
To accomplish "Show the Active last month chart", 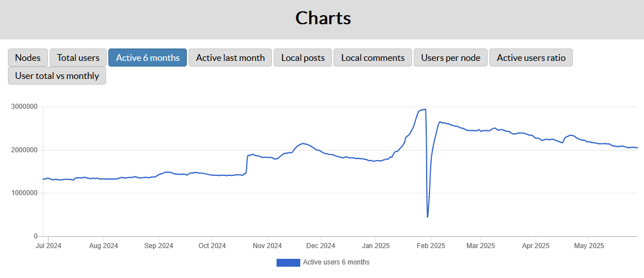I will (230, 58).
